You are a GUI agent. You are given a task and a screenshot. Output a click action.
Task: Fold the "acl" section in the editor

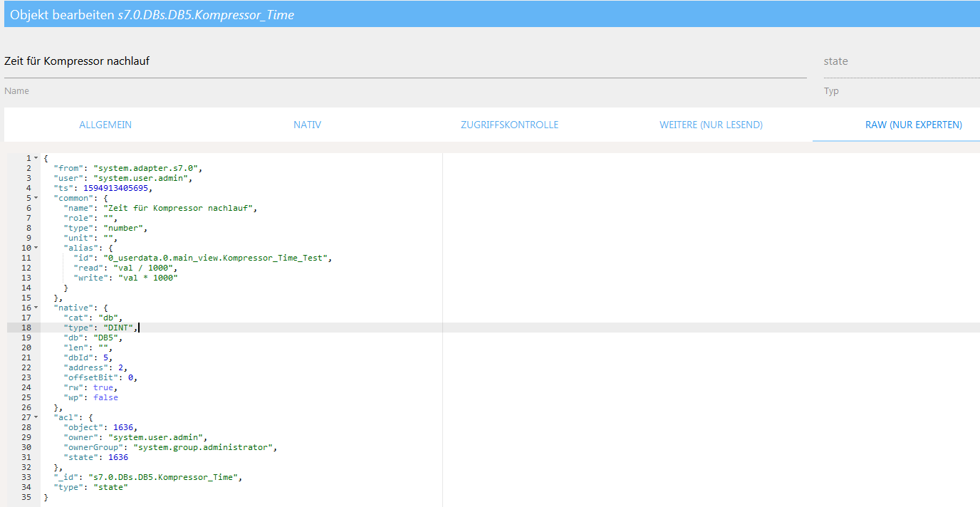(36, 417)
